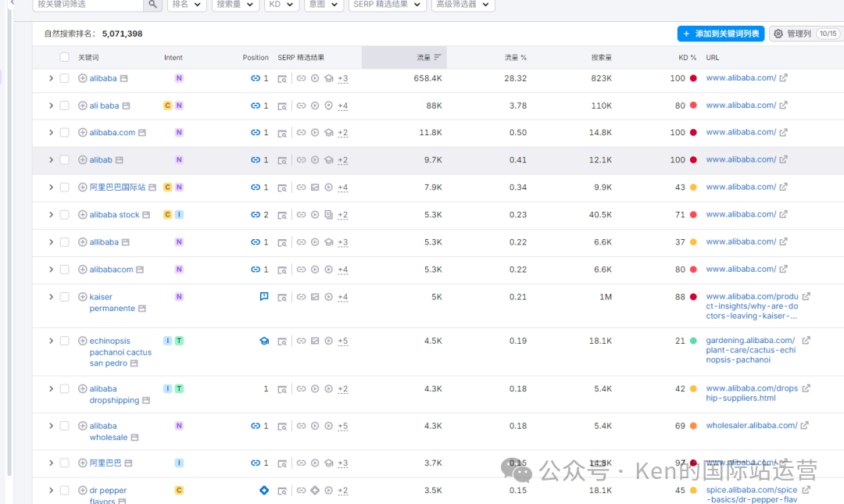The width and height of the screenshot is (844, 504).
Task: Open the 排名 filter dropdown
Action: [187, 5]
